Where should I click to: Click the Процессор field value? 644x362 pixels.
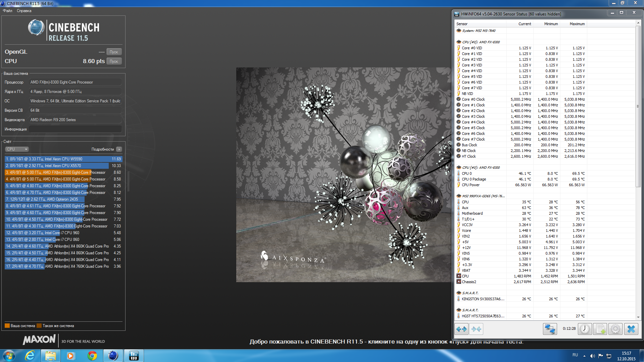(x=75, y=82)
